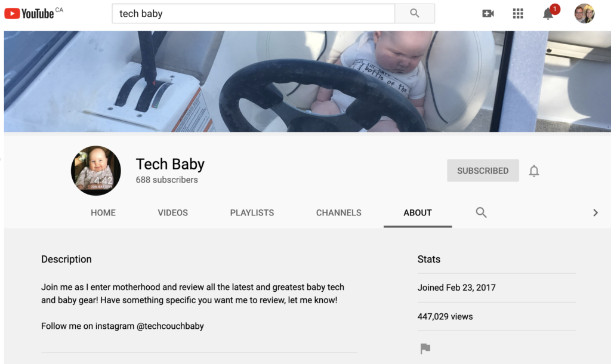Open the user account avatar menu
This screenshot has width=611, height=364.
pyautogui.click(x=584, y=13)
